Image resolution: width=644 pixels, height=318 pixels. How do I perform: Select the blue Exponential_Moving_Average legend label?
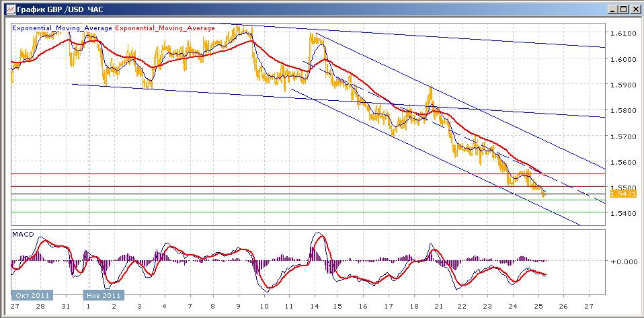point(62,28)
